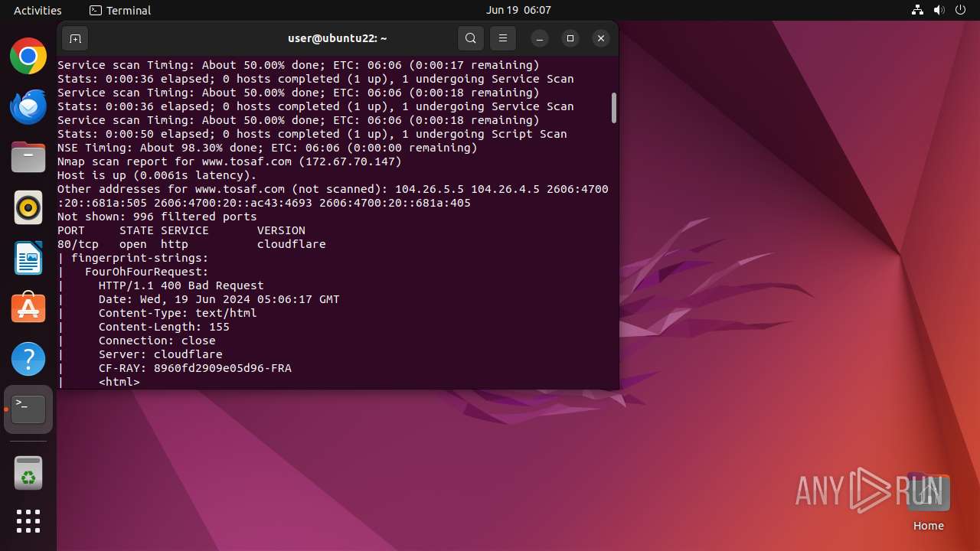Viewport: 980px width, 551px height.
Task: Launch Rhythmbox music player
Action: (x=28, y=207)
